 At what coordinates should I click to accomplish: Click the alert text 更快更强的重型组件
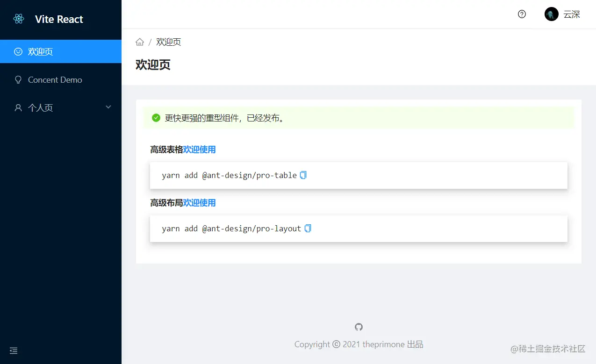pyautogui.click(x=224, y=118)
